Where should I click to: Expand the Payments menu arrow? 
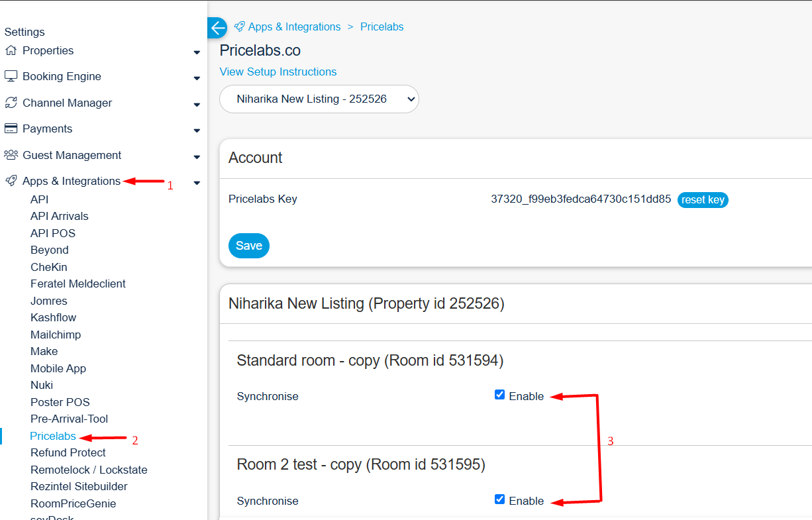[197, 130]
